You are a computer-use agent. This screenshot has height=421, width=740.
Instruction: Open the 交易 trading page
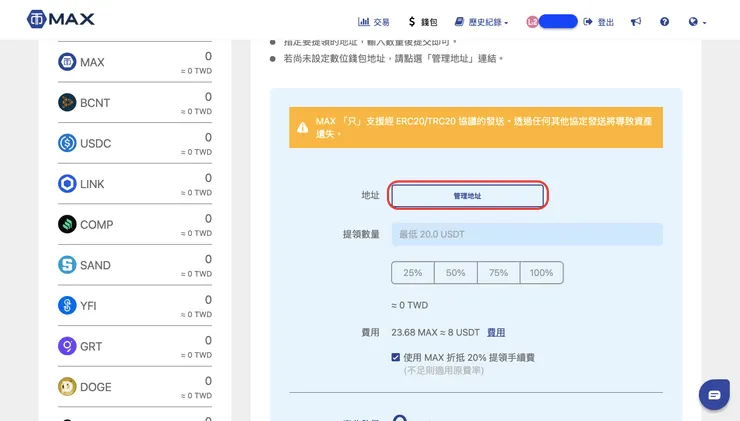click(x=374, y=22)
